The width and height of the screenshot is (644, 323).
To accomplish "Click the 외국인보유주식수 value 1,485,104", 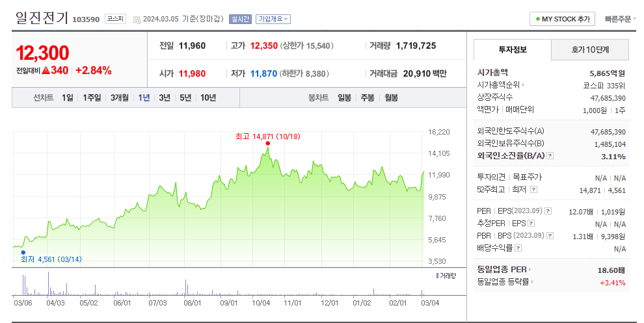I will [610, 144].
